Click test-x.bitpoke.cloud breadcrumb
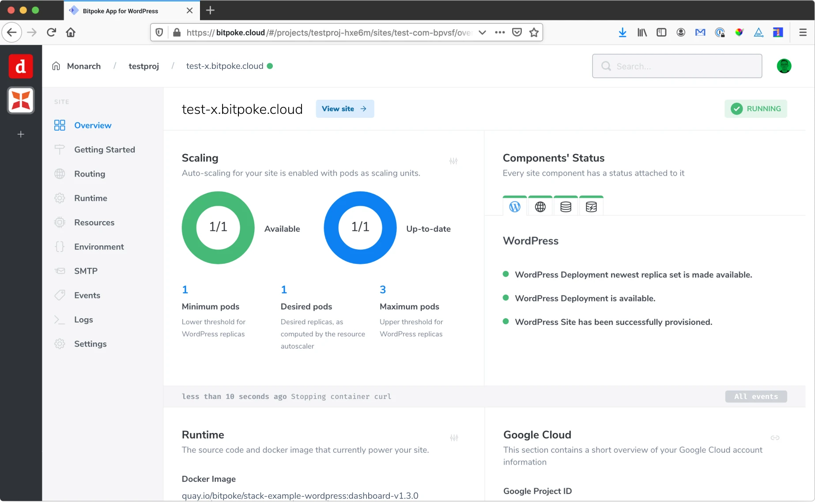Image resolution: width=815 pixels, height=504 pixels. (225, 66)
